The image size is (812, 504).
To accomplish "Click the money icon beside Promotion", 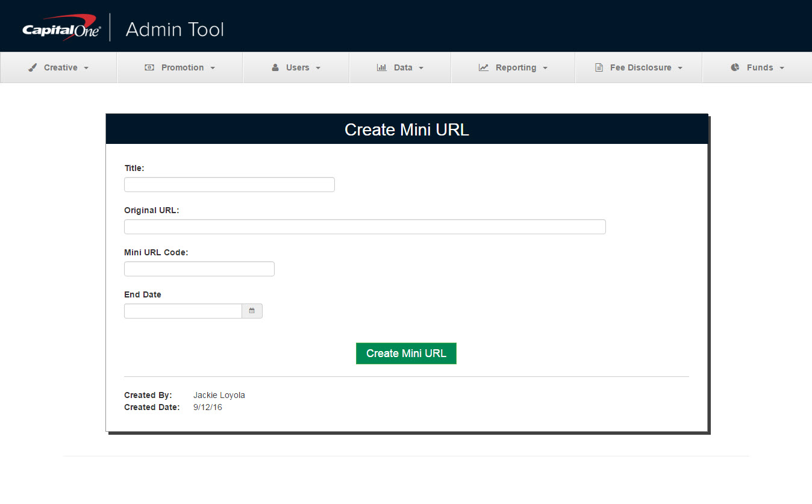I will 149,67.
